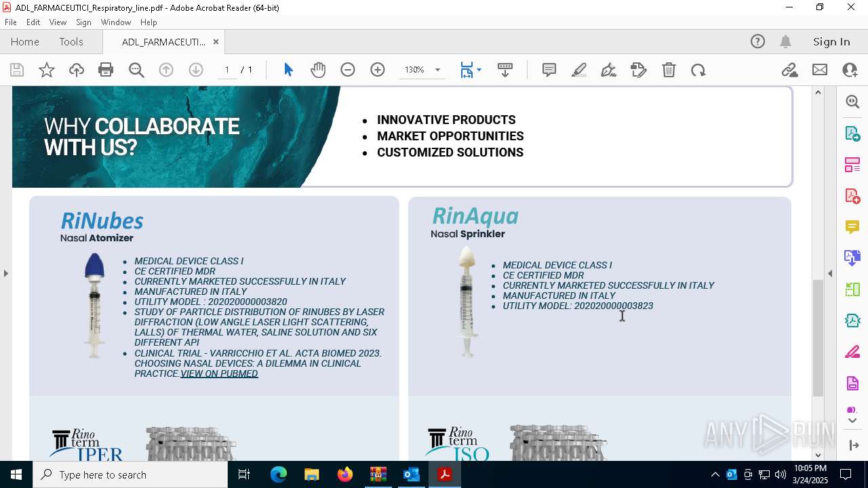Activate the selection arrow tool
Screen dimensions: 868x488
288,70
